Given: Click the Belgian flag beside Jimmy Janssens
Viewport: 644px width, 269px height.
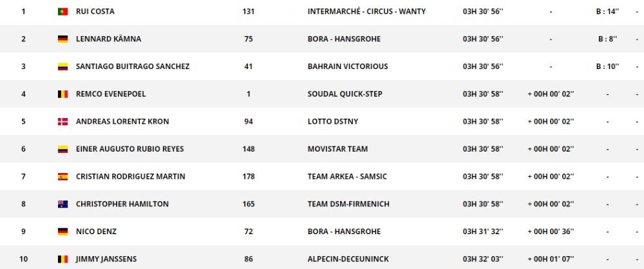Looking at the screenshot, I should 62,259.
